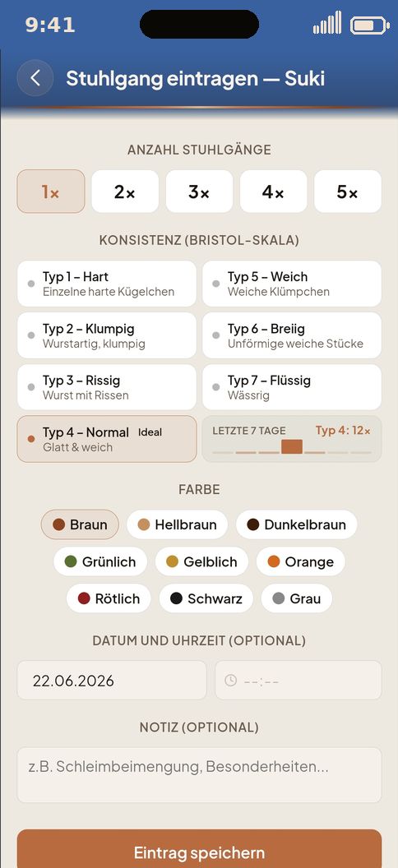
Task: Set number of stools to 3×
Action: 199,192
